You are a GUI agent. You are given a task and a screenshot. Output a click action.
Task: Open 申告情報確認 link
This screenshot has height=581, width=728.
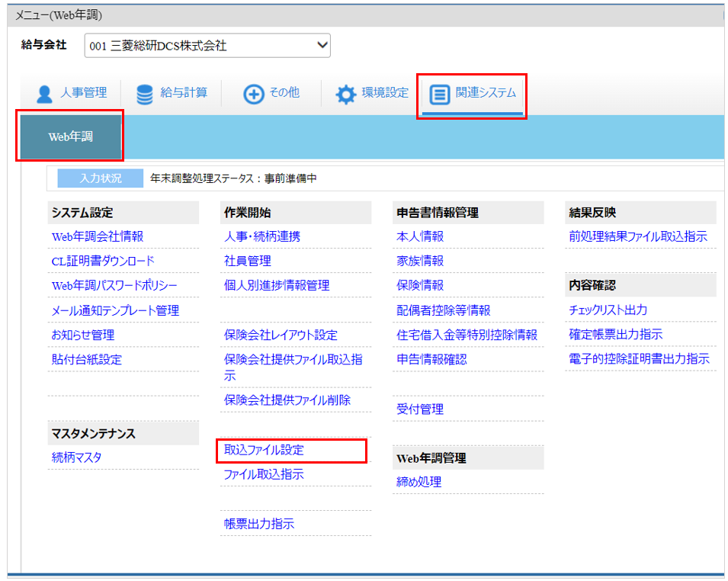point(431,359)
